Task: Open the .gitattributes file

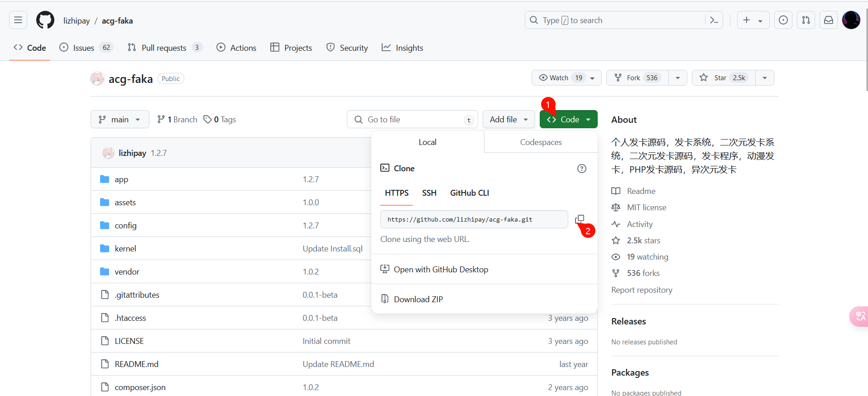Action: tap(137, 295)
